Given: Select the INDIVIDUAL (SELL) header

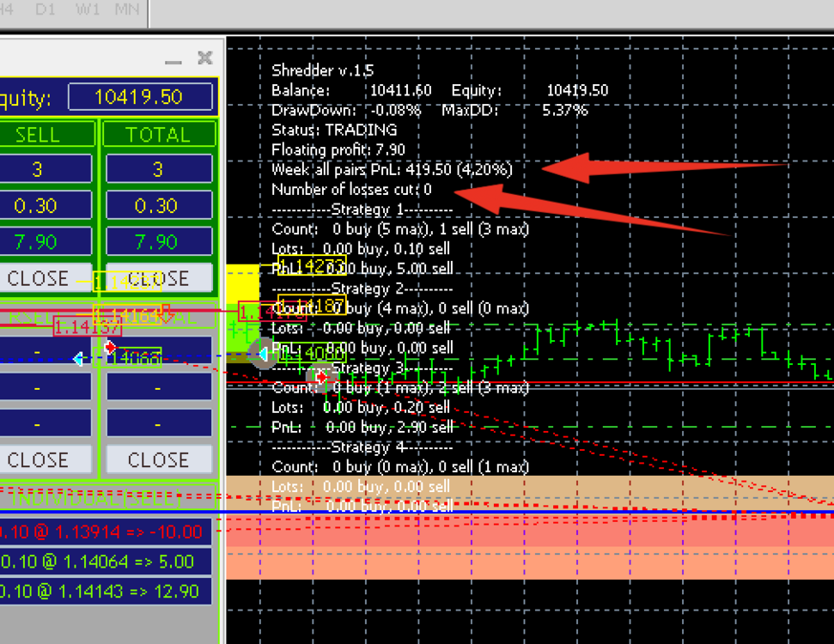Looking at the screenshot, I should (107, 498).
